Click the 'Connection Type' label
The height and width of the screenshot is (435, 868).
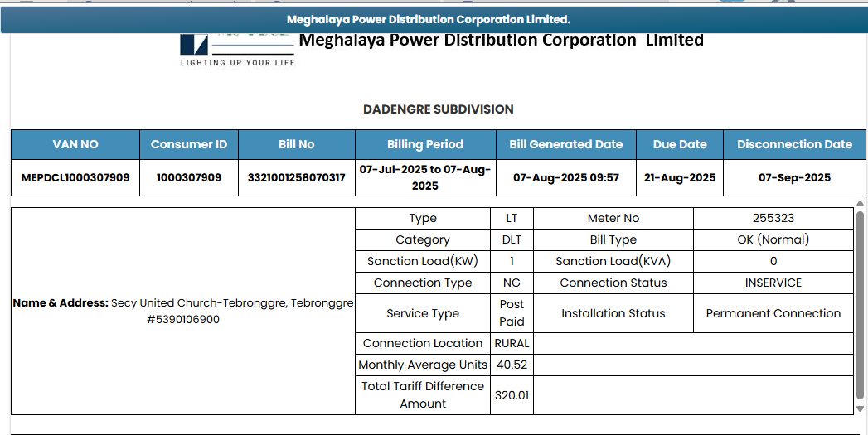coord(423,283)
